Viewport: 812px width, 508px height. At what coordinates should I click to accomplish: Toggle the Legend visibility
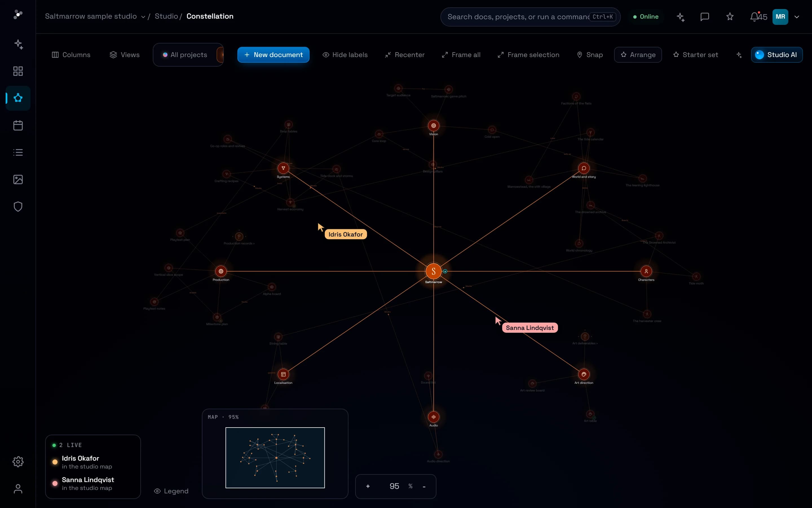171,491
